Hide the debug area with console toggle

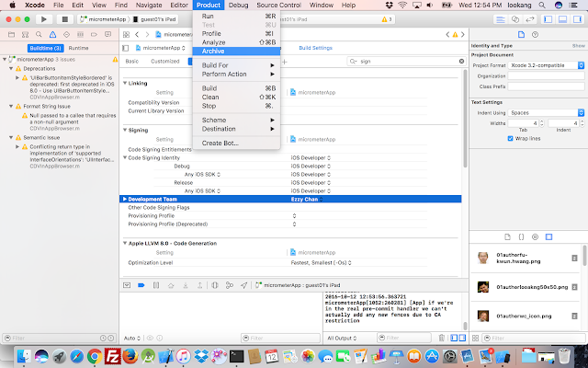[127, 285]
